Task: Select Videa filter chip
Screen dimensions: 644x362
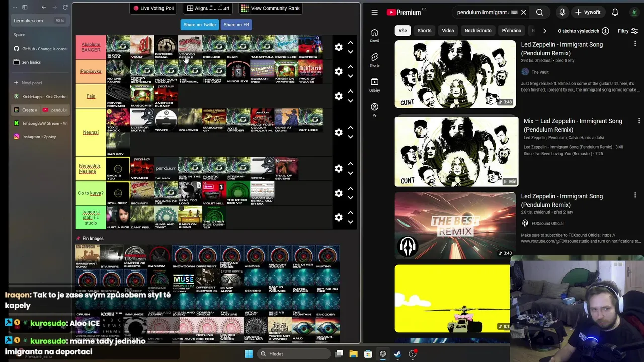Action: (448, 31)
